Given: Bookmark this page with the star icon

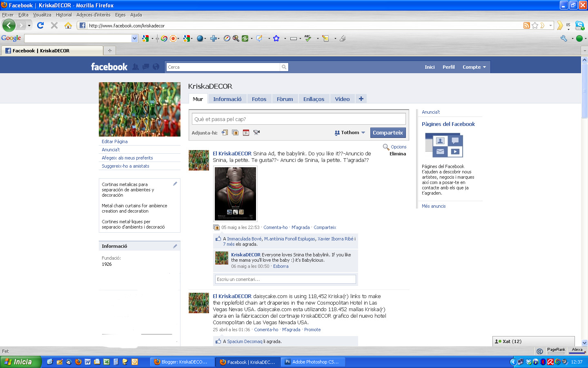Looking at the screenshot, I should [535, 25].
